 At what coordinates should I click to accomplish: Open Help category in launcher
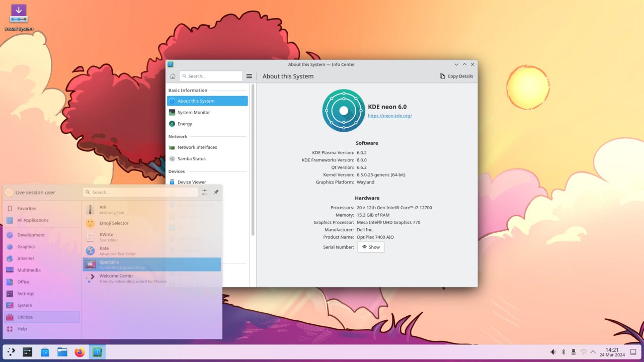point(42,329)
